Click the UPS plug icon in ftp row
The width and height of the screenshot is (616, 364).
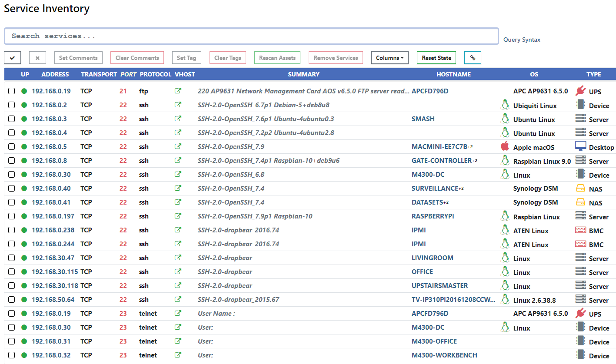pyautogui.click(x=580, y=91)
